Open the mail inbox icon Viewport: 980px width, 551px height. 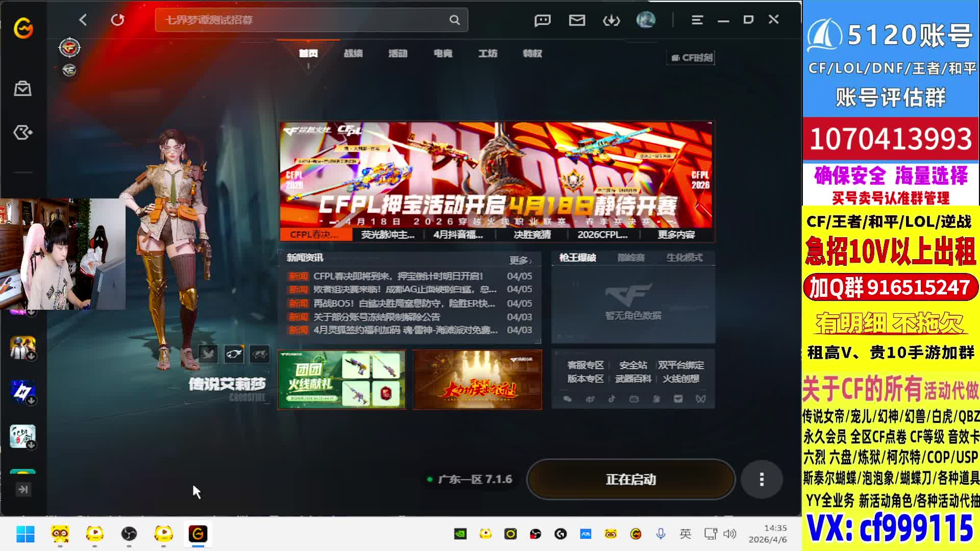point(577,20)
